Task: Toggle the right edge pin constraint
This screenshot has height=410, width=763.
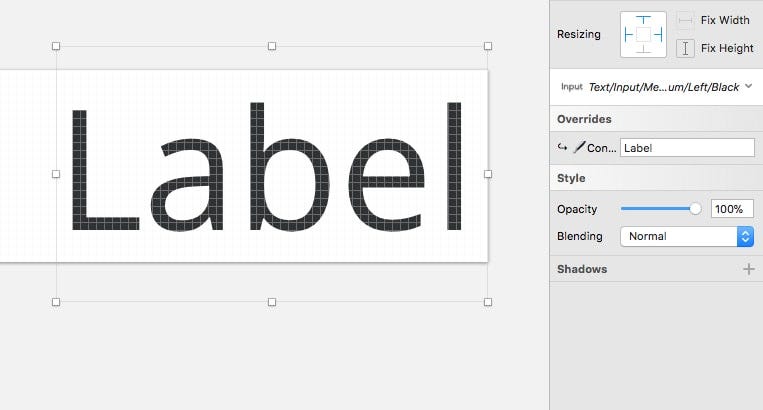Action: point(658,35)
